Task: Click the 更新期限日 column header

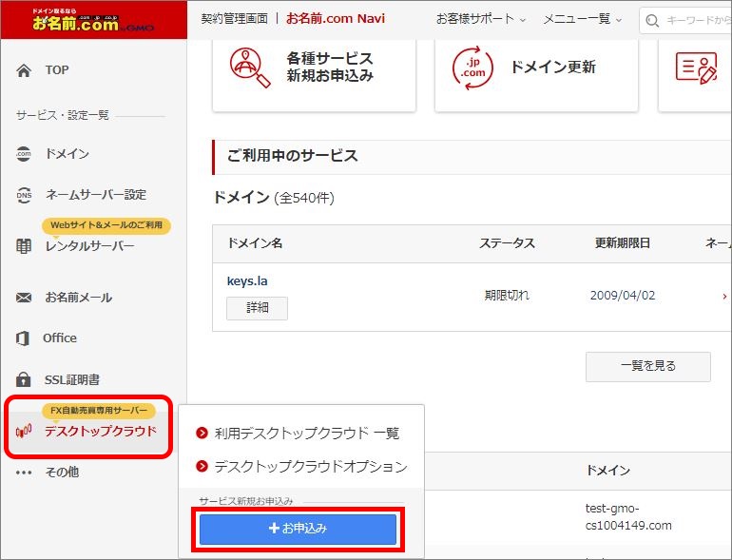Action: click(x=623, y=243)
